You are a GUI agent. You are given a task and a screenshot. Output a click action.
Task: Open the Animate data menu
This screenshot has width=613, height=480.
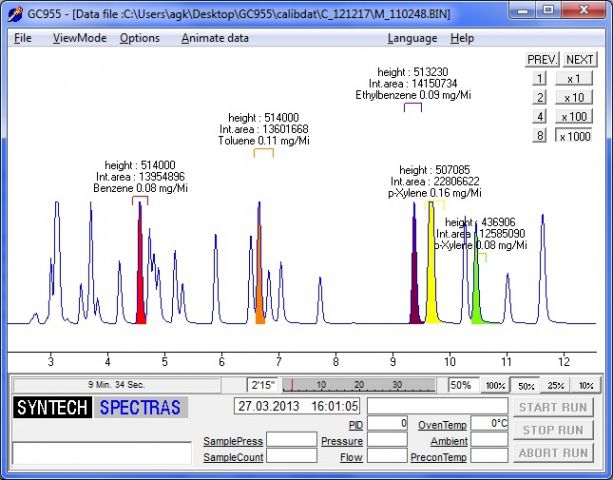pyautogui.click(x=215, y=38)
